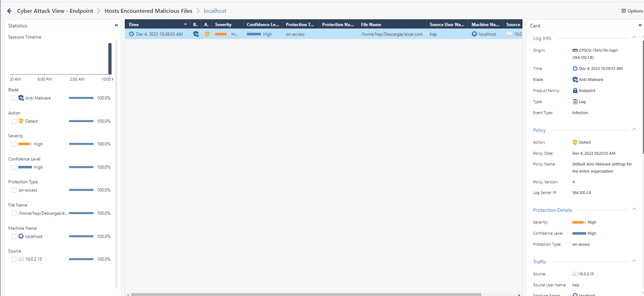Click the Detect action shield icon in row
The image size is (644, 296).
(207, 34)
